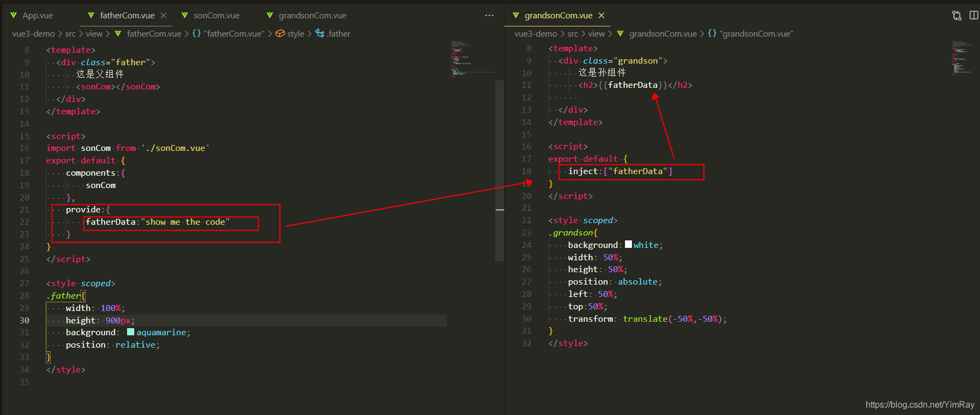Open view breadcrumb in left editor
Image resolution: width=980 pixels, height=415 pixels.
pyautogui.click(x=94, y=33)
